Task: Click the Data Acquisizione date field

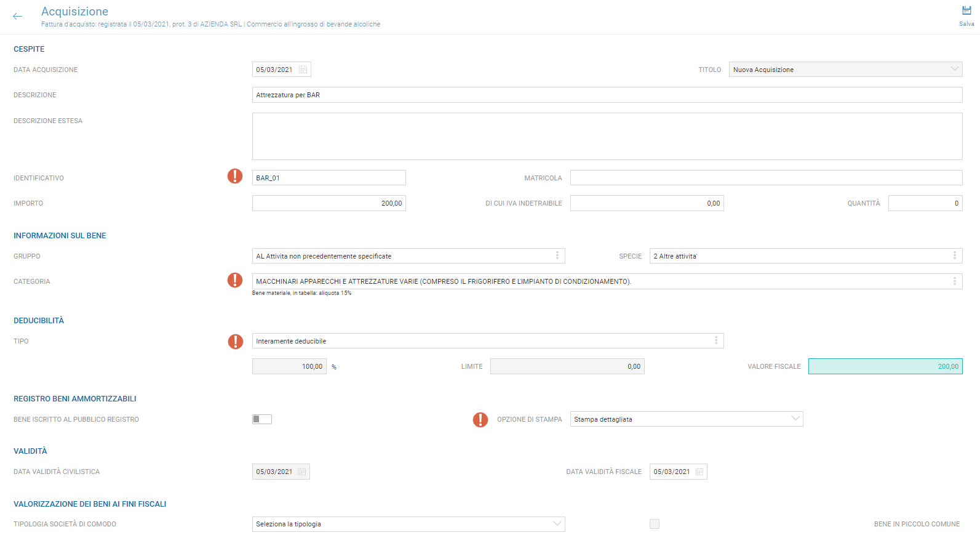Action: click(x=282, y=70)
